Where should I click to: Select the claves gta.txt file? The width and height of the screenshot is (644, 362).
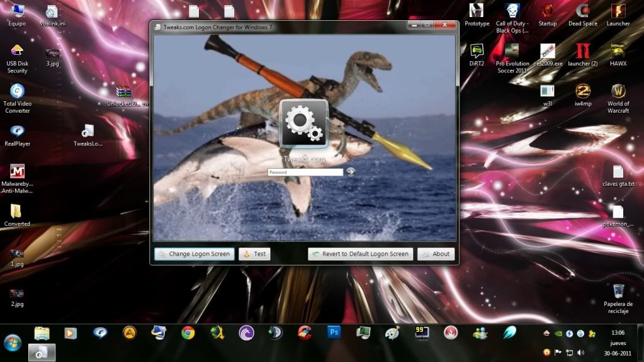tap(618, 176)
